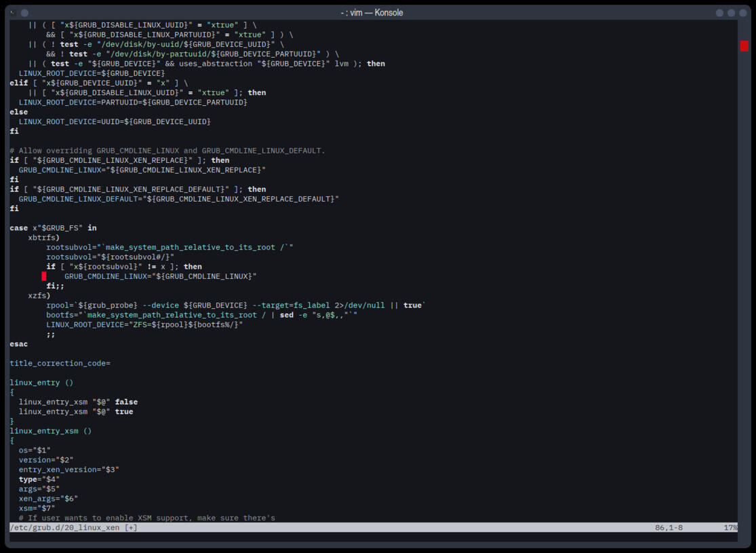Screen dimensions: 756x553
Task: Click the "86,1-8" cursor position indicator
Action: pos(669,527)
